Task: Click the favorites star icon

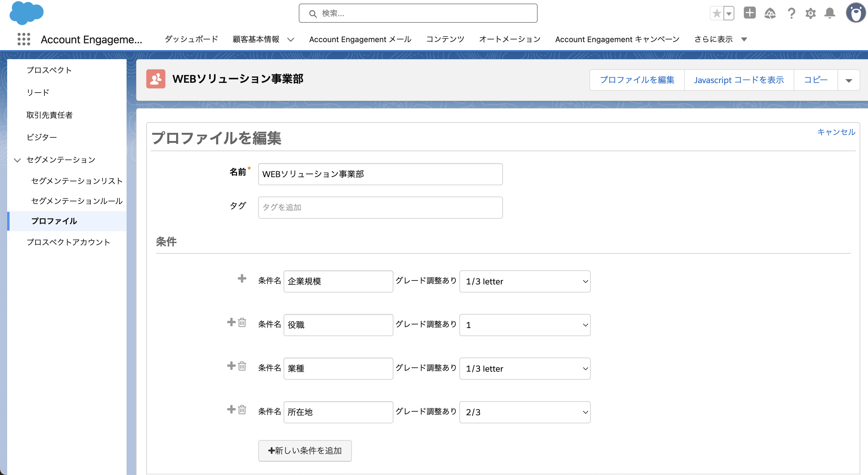Action: pyautogui.click(x=716, y=13)
